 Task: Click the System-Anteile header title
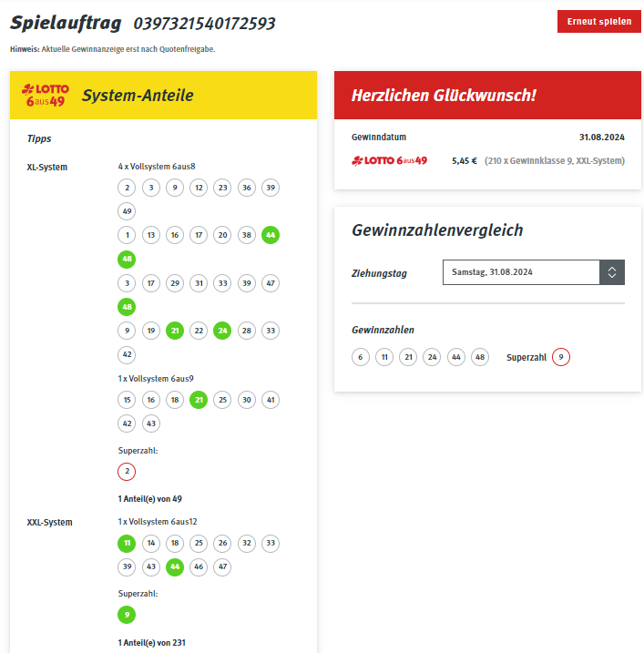click(x=138, y=96)
